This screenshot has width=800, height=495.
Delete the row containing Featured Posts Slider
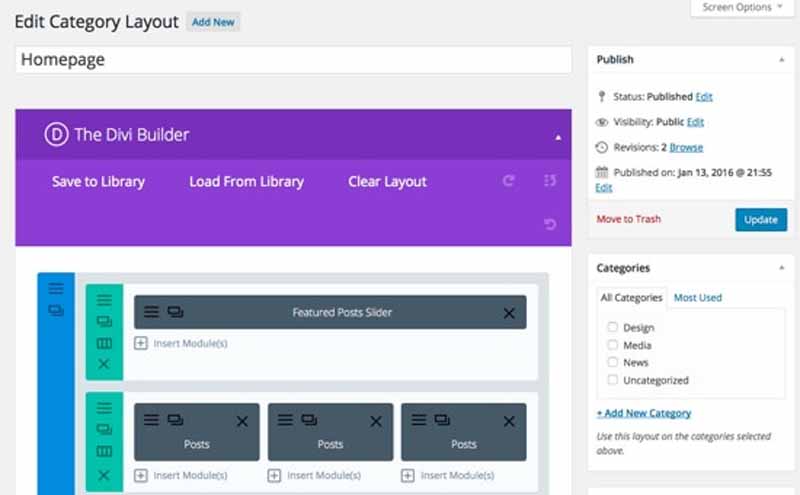point(104,364)
